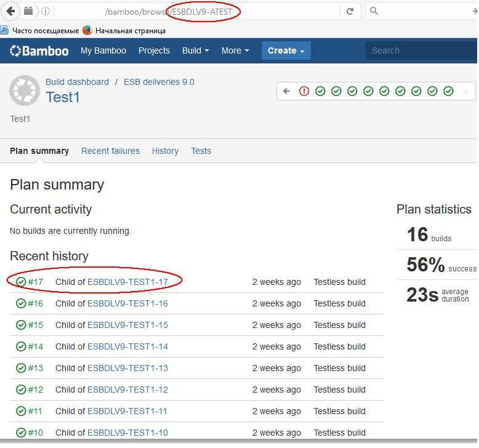
Task: Click the browser search box
Action: tap(422, 11)
